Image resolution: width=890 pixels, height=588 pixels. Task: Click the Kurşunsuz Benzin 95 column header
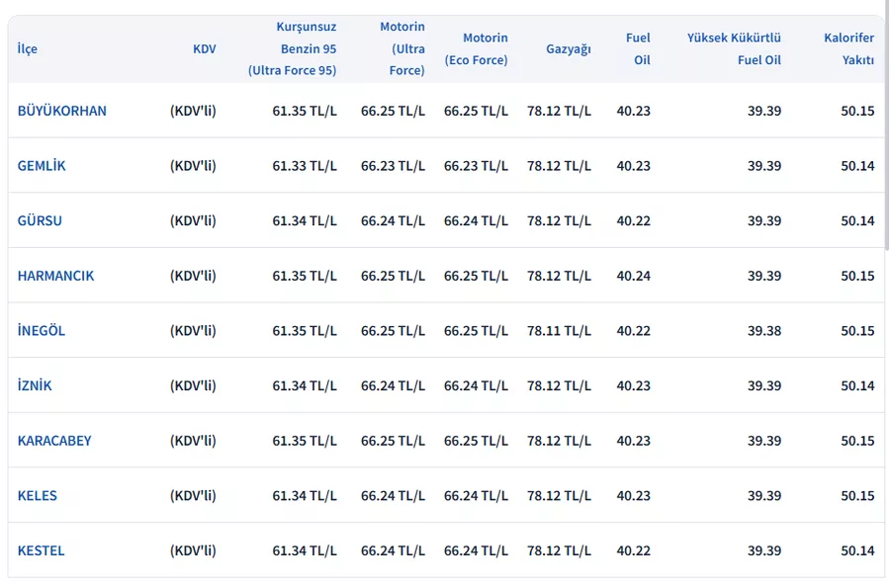[x=292, y=48]
